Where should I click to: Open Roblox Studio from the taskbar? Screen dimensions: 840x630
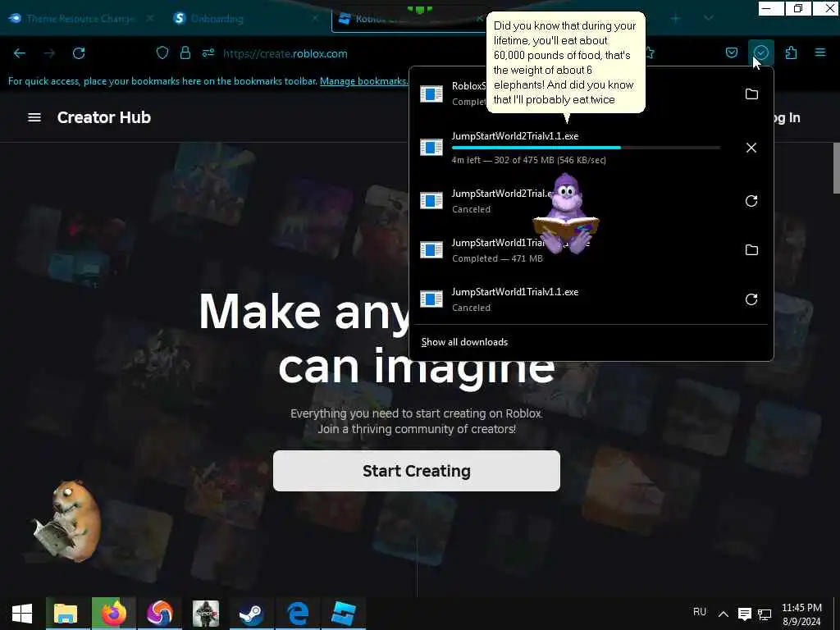pyautogui.click(x=344, y=614)
